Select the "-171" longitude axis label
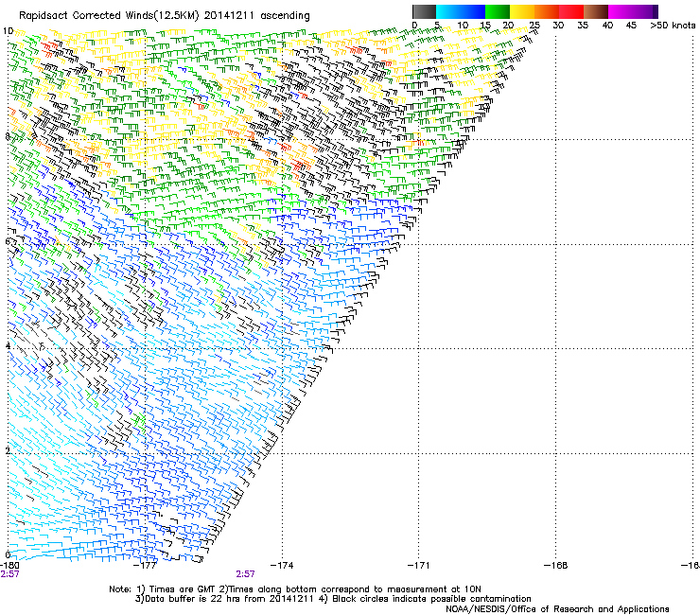This screenshot has width=700, height=615. click(419, 566)
